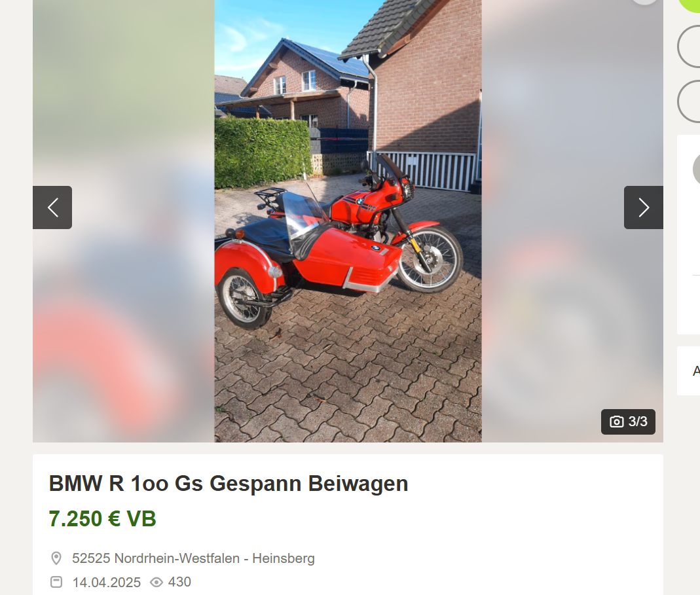Click the posting date 14.04.2025
700x595 pixels.
(106, 582)
